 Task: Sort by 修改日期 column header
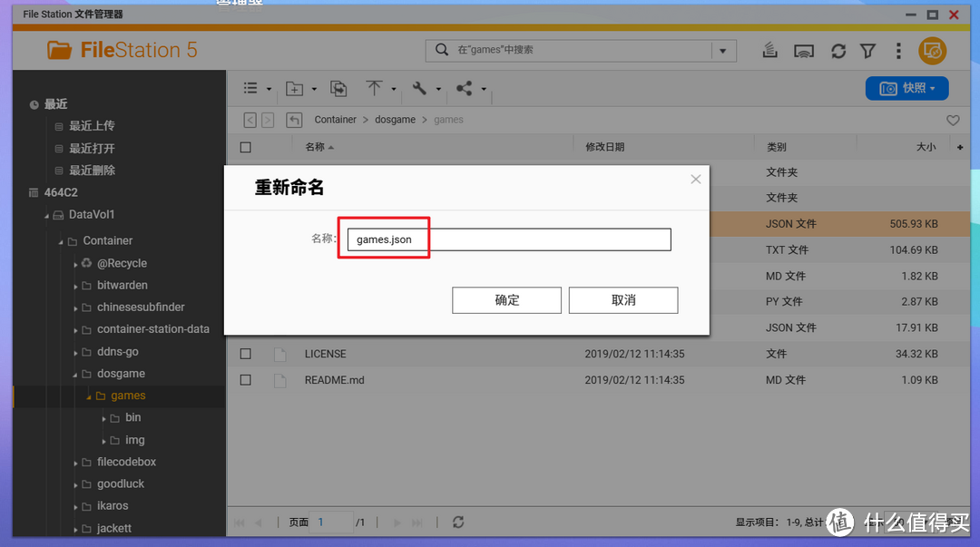click(x=605, y=147)
